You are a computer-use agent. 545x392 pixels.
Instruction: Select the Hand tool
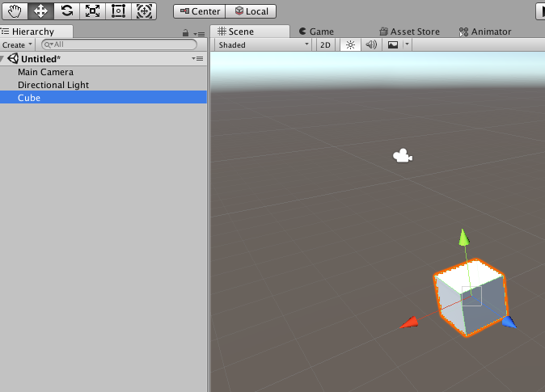click(15, 11)
